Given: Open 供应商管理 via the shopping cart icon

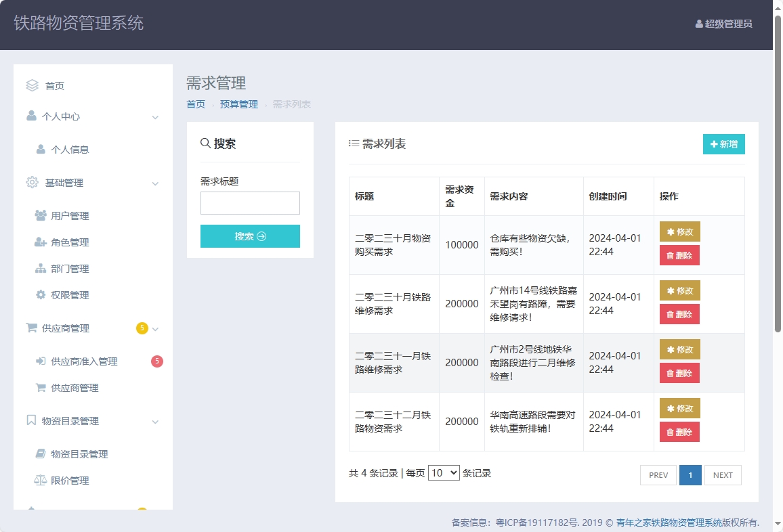Looking at the screenshot, I should tap(31, 328).
